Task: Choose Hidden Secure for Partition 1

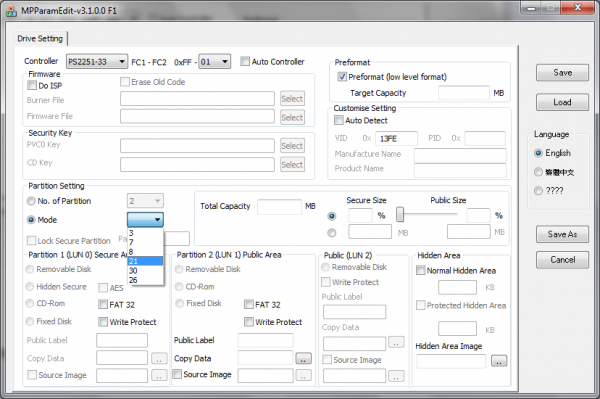Action: [30, 287]
